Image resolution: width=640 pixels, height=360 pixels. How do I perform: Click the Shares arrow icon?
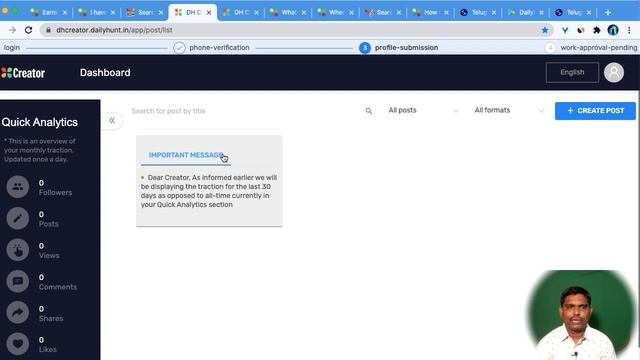[x=18, y=313]
